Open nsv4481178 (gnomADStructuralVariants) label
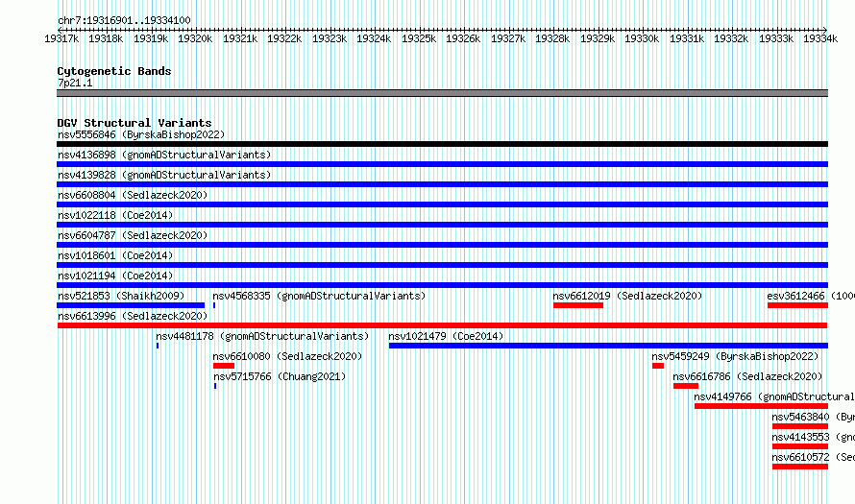The image size is (855, 504). pos(262,336)
